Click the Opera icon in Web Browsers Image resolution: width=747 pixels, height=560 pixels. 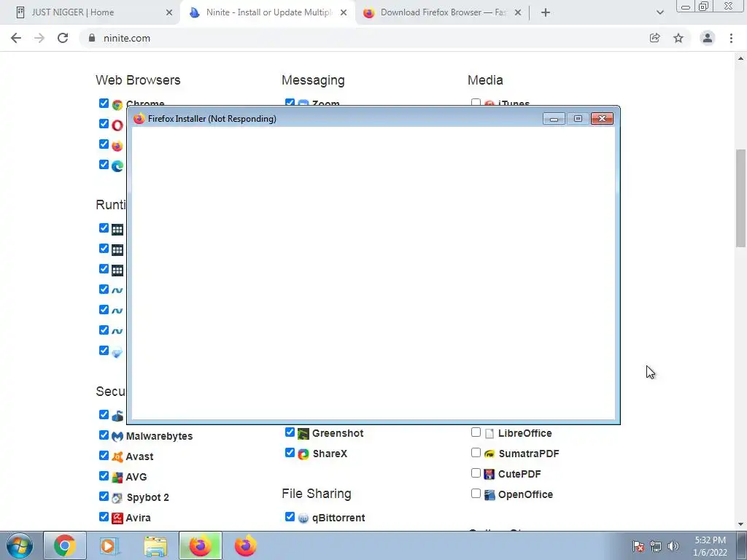click(x=117, y=125)
